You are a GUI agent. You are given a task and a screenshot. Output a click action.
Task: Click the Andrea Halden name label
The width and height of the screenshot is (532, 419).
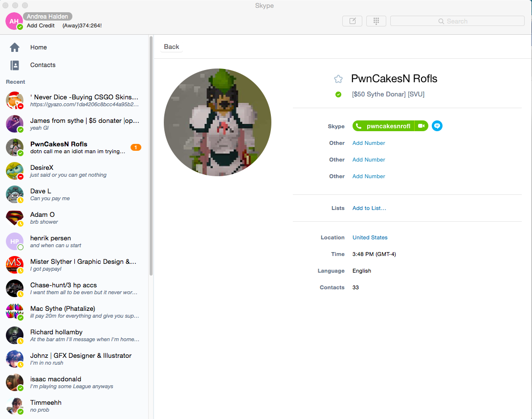point(47,16)
